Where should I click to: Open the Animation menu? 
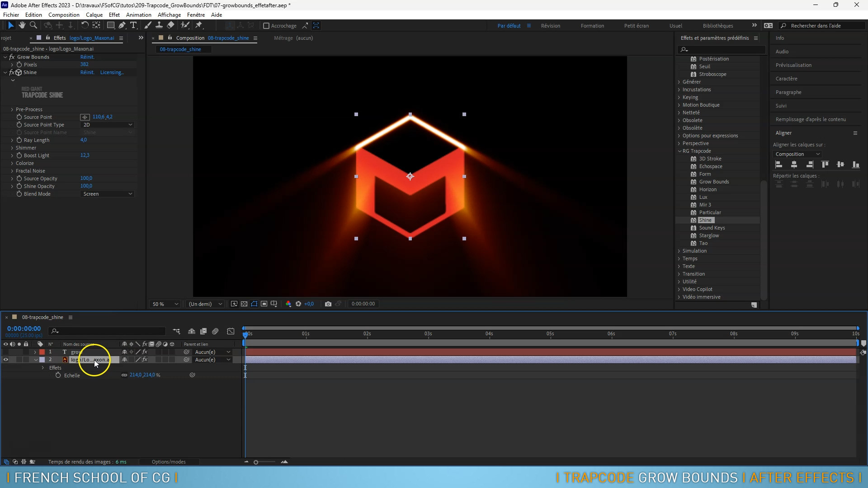(139, 14)
